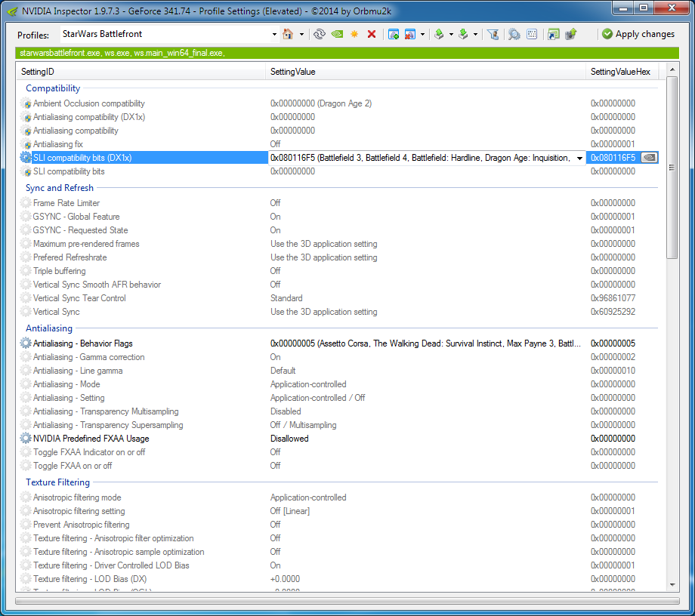Click the import profile icon
695x616 pixels.
(x=463, y=34)
